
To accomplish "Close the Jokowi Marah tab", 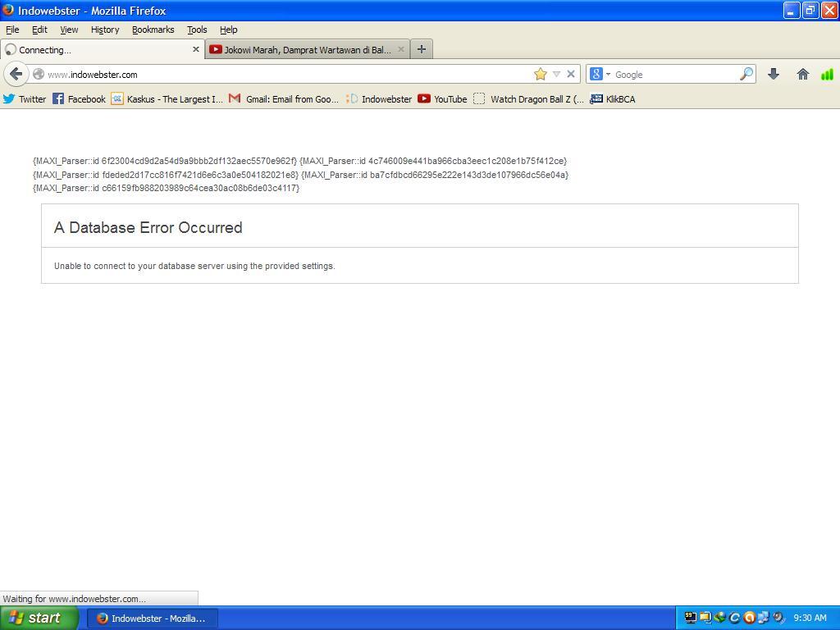I will click(400, 49).
